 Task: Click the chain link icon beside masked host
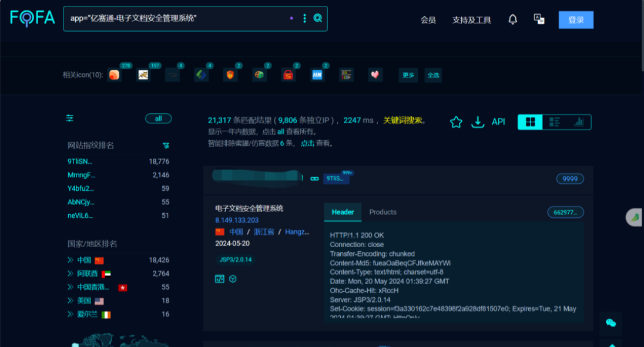[x=314, y=178]
